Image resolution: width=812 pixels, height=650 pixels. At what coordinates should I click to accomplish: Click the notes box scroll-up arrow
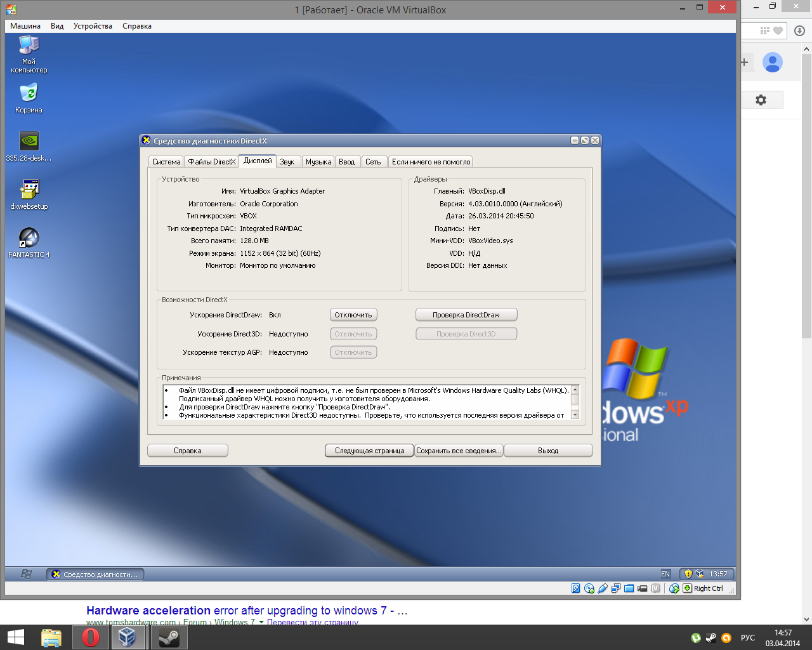(575, 390)
